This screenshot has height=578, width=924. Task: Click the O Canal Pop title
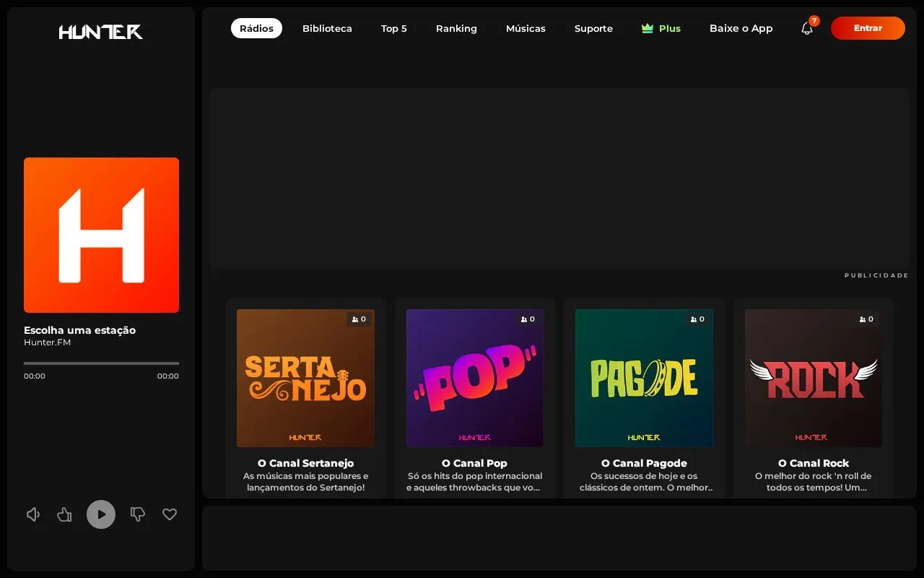click(475, 463)
